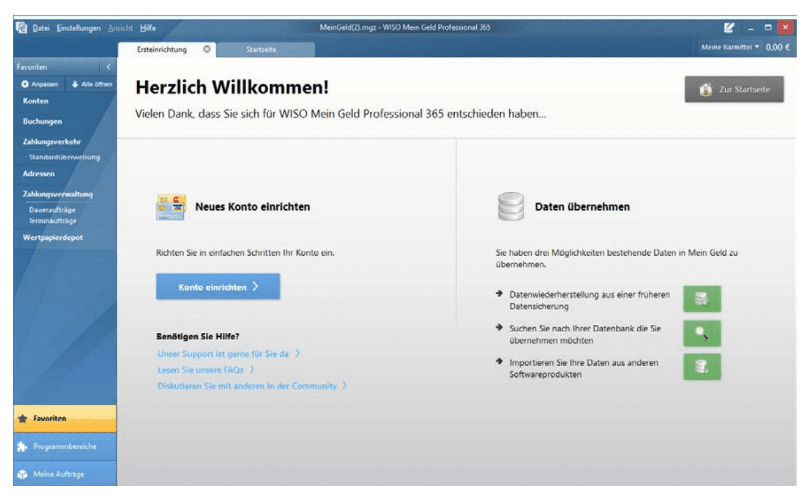Open the Programmbereiche section
Image resolution: width=812 pixels, height=504 pixels.
coord(65,447)
